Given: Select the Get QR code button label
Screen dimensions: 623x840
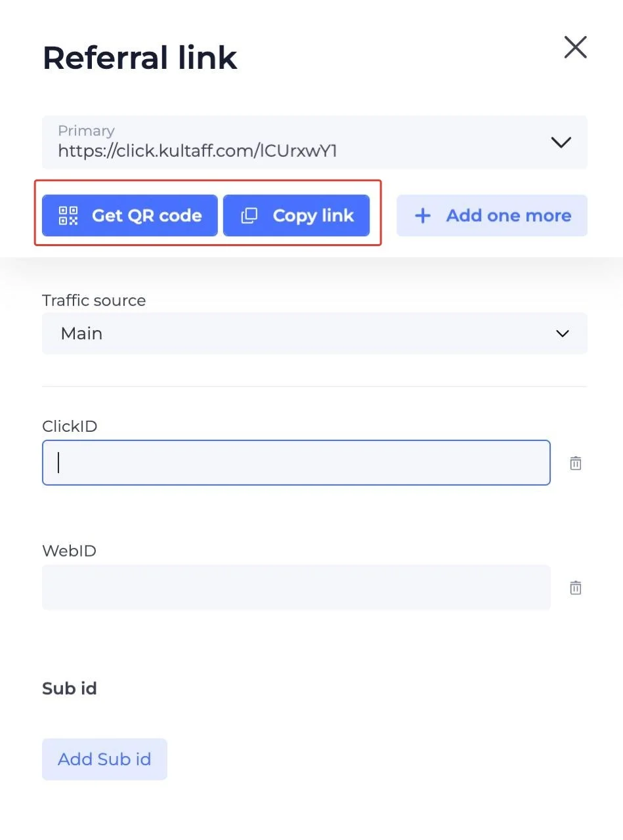Looking at the screenshot, I should pos(146,215).
